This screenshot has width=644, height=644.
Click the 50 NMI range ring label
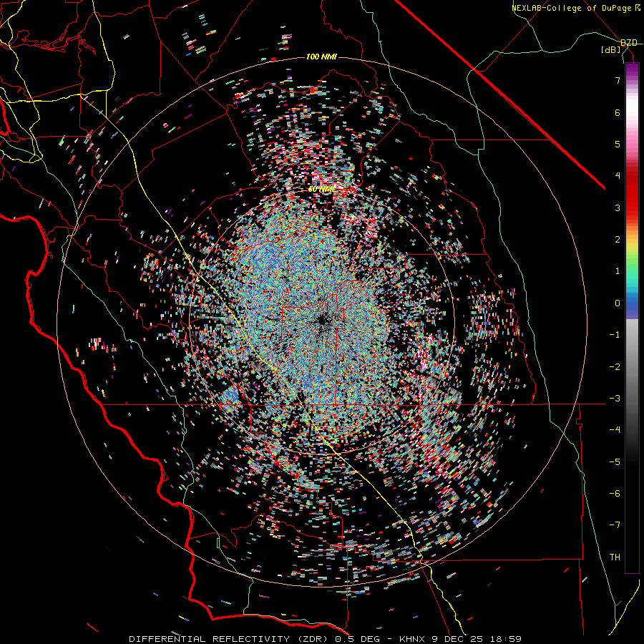pos(321,190)
